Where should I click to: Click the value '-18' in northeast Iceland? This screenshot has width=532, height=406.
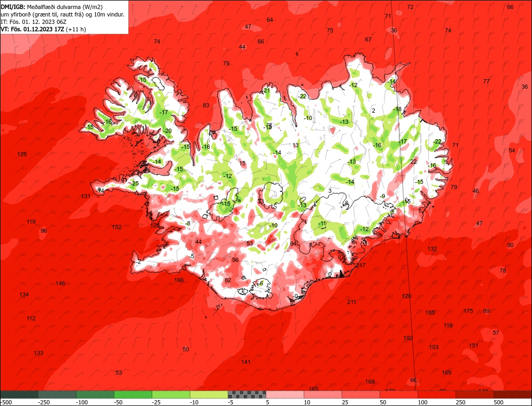pyautogui.click(x=397, y=109)
